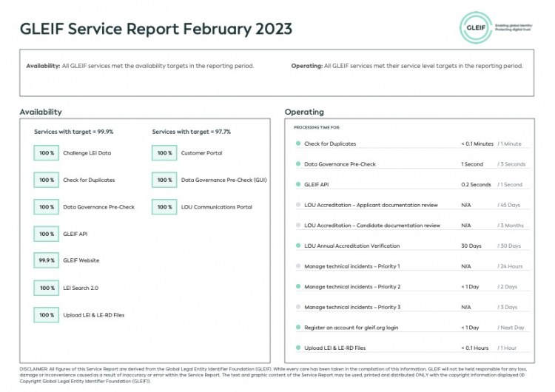This screenshot has width=555, height=392.
Task: Click the gray dot beside LOU Accreditation Applicant review
Action: coord(297,205)
